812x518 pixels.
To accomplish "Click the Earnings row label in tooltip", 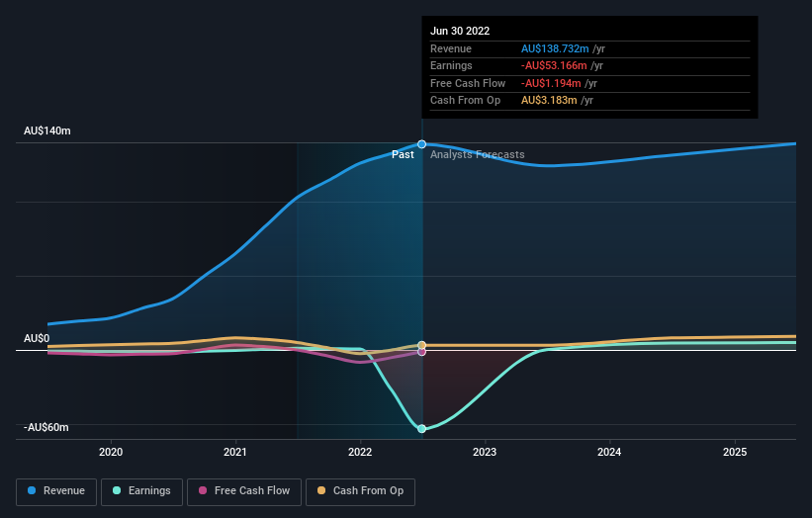I will point(451,65).
